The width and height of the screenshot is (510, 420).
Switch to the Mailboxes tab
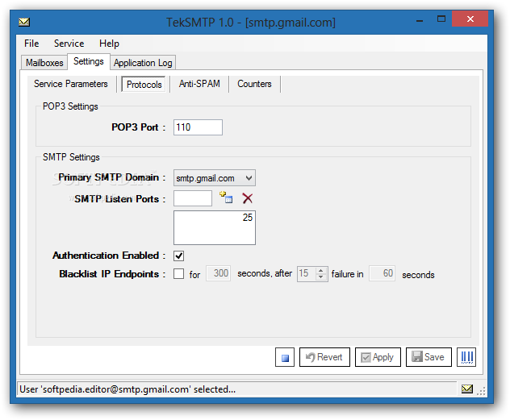[44, 62]
